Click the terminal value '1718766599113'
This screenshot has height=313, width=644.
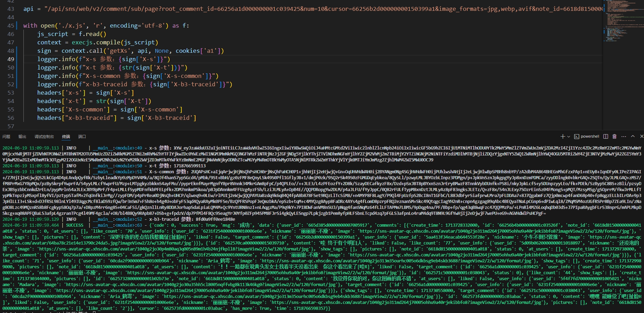point(190,166)
